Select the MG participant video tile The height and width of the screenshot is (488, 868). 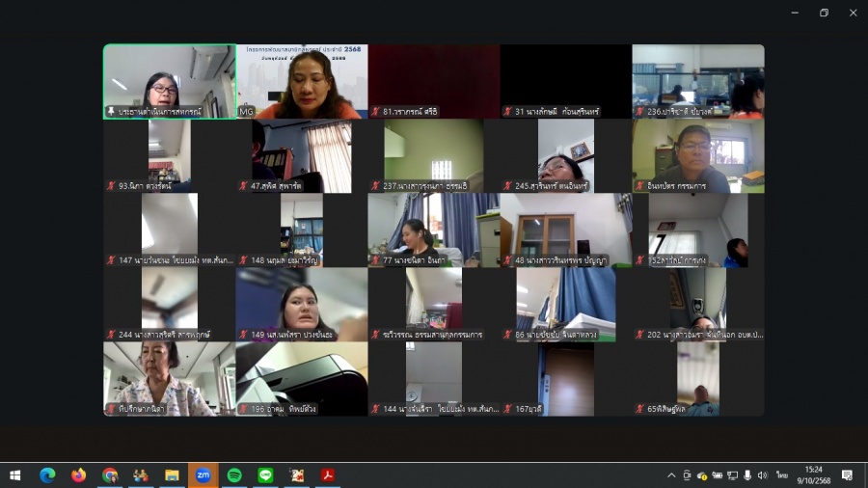[x=302, y=81]
